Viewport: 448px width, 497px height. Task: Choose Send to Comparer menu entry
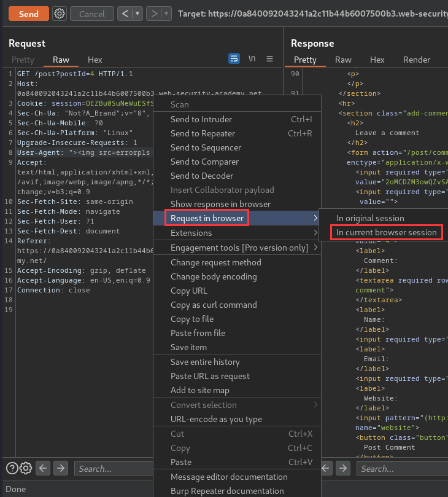[x=237, y=162]
